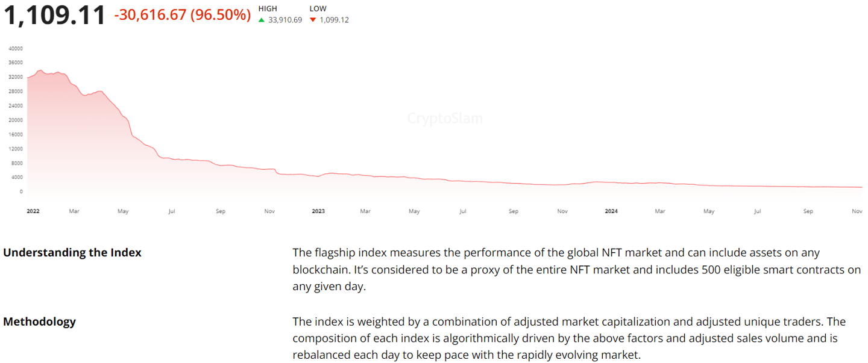Image resolution: width=868 pixels, height=363 pixels.
Task: Click the chart line's peak in early 2022
Action: [40, 70]
